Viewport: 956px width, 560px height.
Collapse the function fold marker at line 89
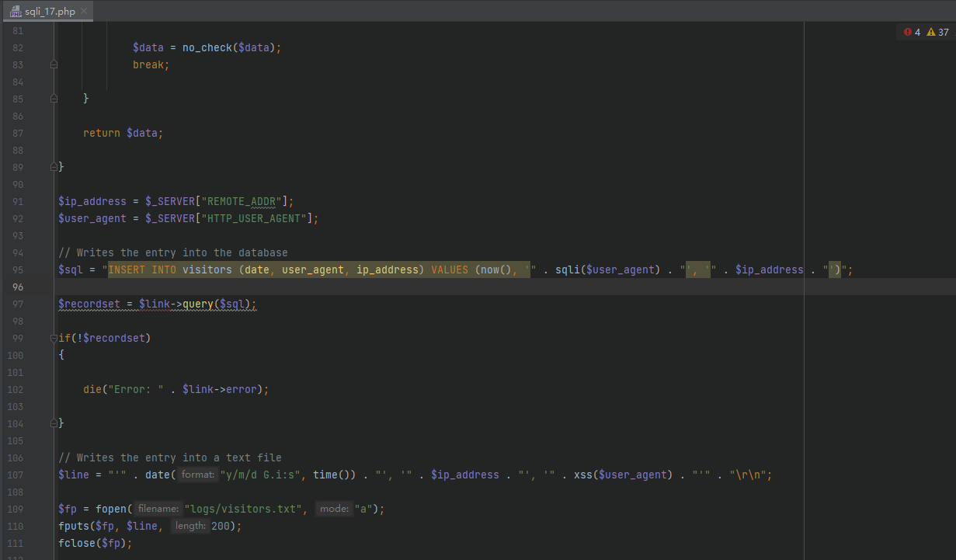(x=54, y=168)
